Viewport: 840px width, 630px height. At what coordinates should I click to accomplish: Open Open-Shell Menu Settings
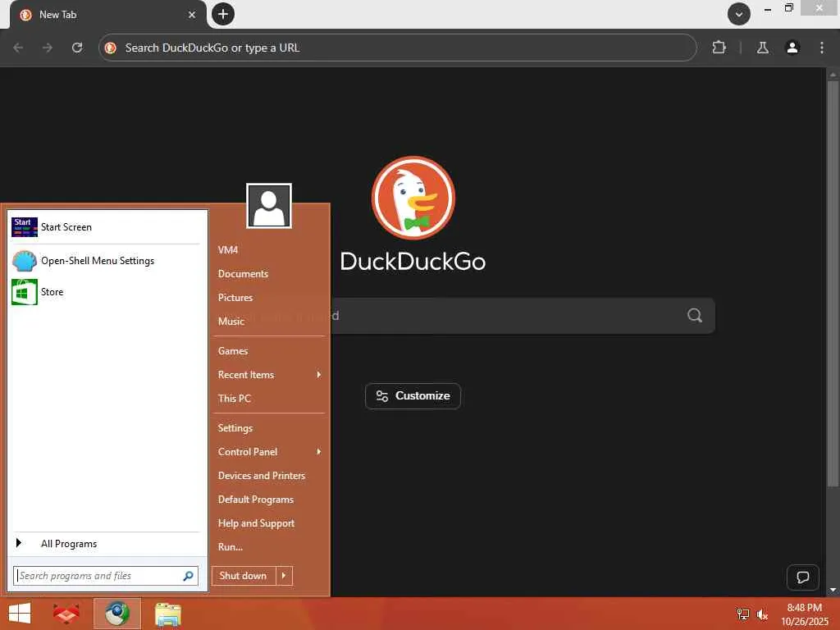[x=98, y=261]
